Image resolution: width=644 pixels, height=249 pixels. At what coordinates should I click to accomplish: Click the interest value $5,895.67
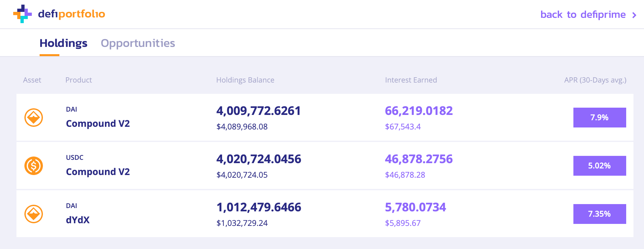click(403, 223)
